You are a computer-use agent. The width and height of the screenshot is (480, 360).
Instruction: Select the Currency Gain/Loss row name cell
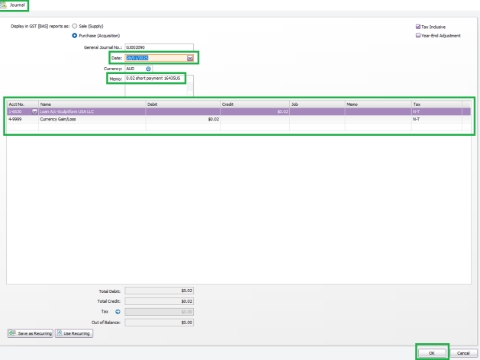pyautogui.click(x=92, y=119)
